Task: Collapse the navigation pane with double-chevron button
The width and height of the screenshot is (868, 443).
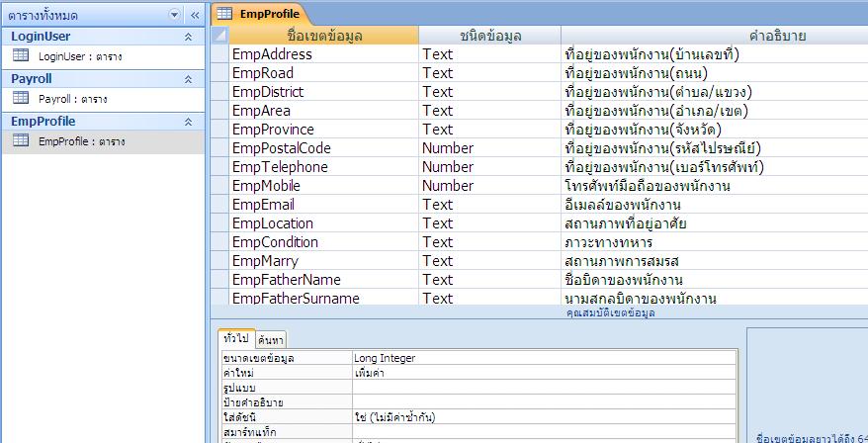Action: point(193,15)
